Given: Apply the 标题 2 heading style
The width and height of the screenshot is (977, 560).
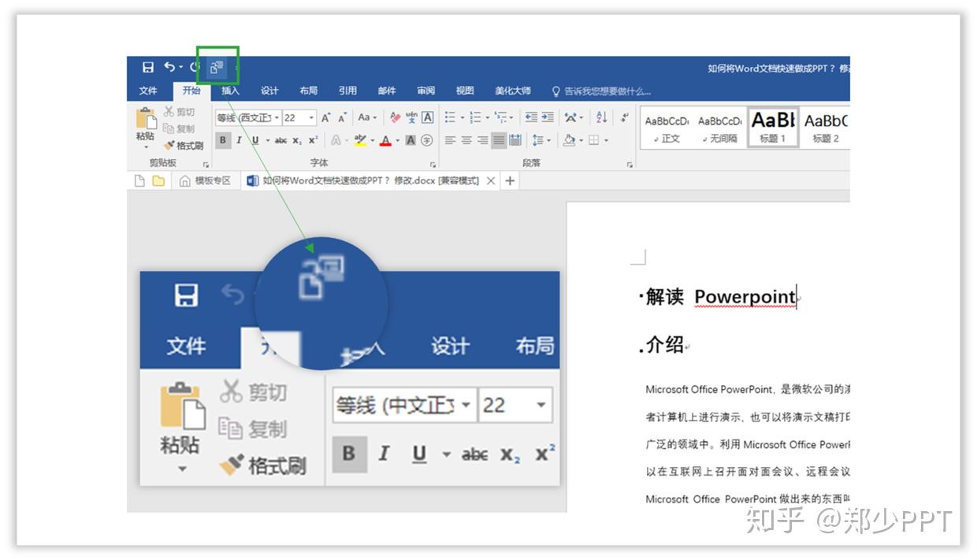Looking at the screenshot, I should tap(825, 127).
